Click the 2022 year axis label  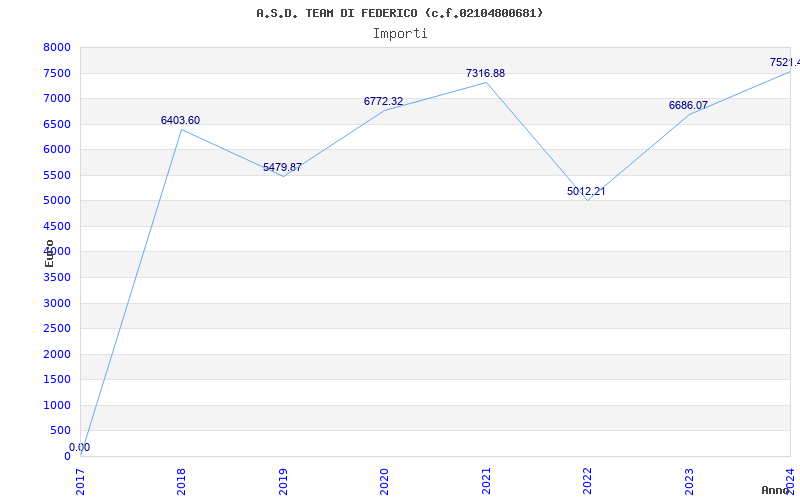tap(587, 481)
